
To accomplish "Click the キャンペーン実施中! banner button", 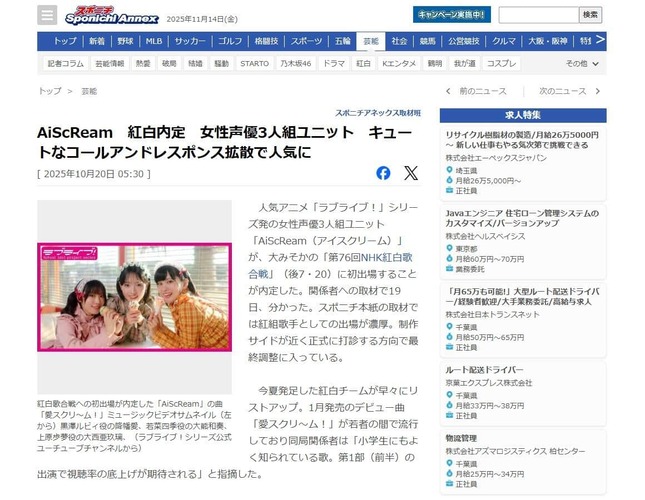I will pos(452,15).
